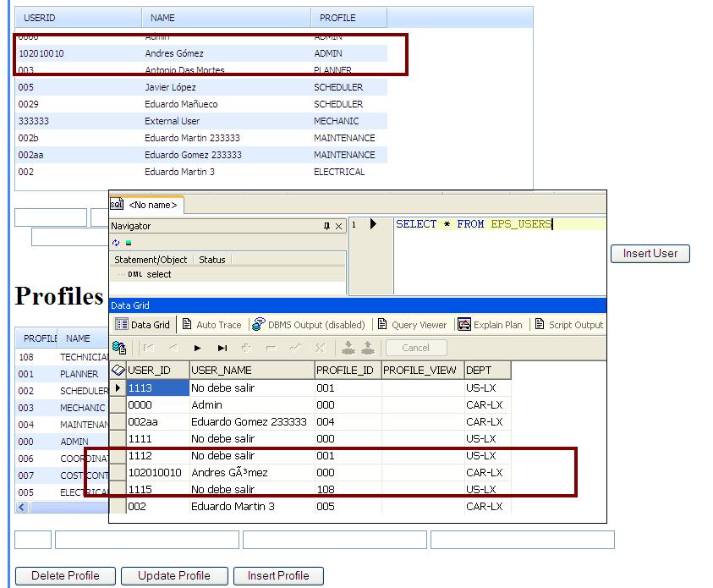Click the NAME header in Profiles table
This screenshot has width=713, height=588.
point(83,338)
